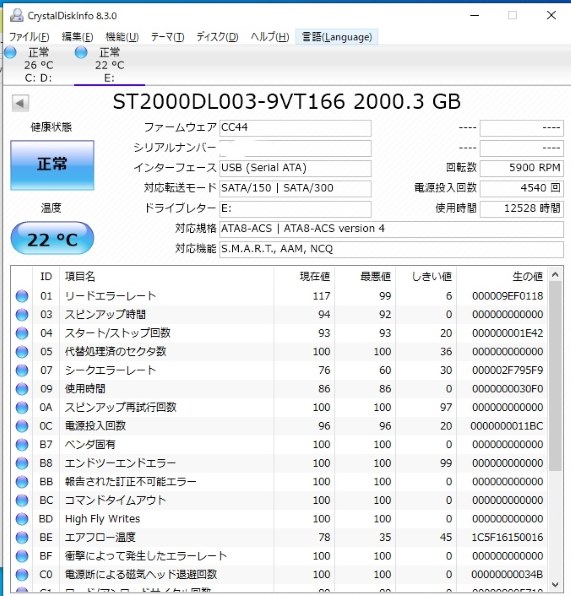Click the attribute list vertical scrollbar thumb
571x596 pixels.
tap(555, 376)
